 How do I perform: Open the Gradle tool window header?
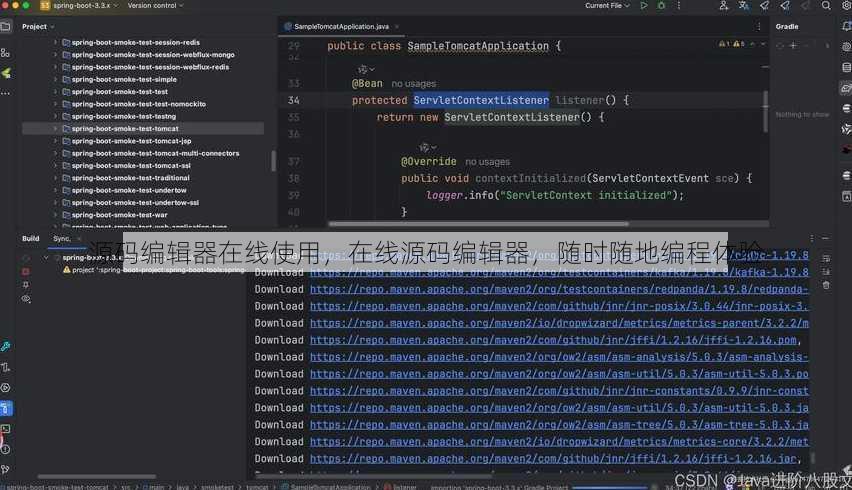tap(787, 26)
